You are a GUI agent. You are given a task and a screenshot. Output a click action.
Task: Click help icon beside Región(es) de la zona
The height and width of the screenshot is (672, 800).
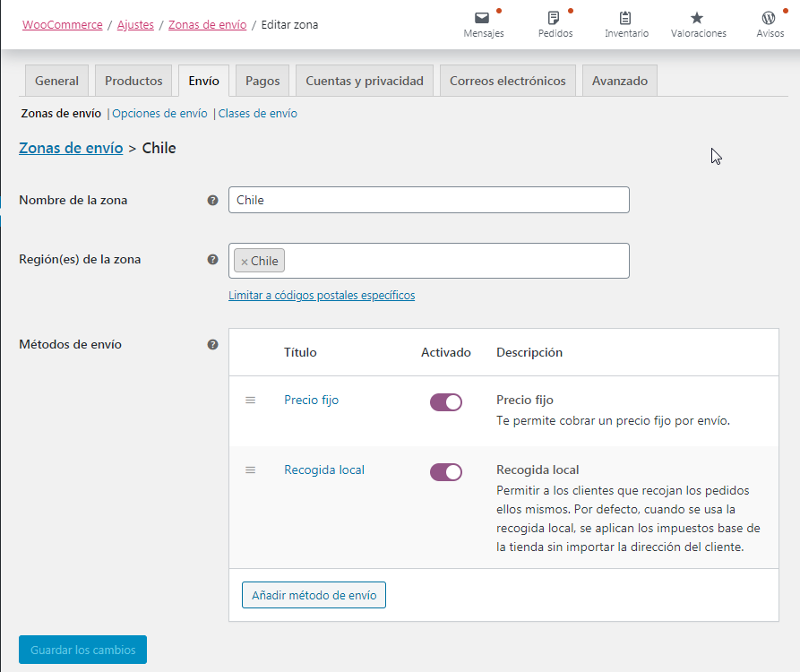pos(212,260)
